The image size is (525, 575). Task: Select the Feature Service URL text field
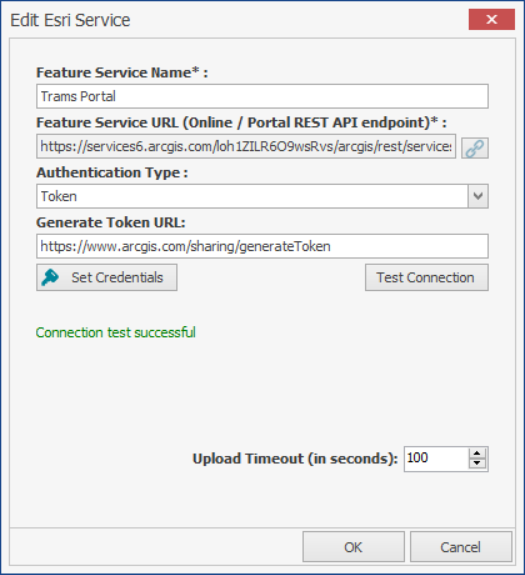tap(246, 146)
